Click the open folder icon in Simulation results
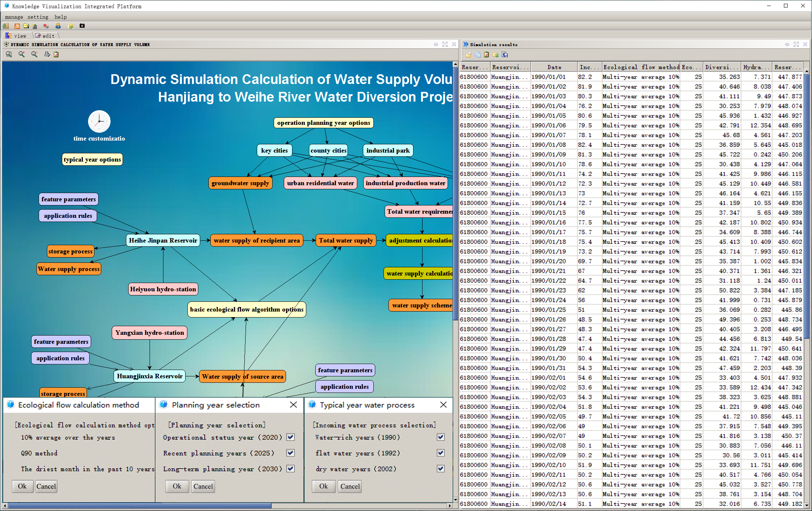812x511 pixels. [x=468, y=55]
